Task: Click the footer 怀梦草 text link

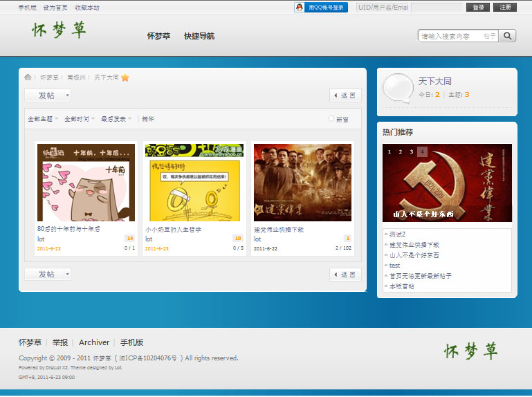Action: (x=30, y=343)
